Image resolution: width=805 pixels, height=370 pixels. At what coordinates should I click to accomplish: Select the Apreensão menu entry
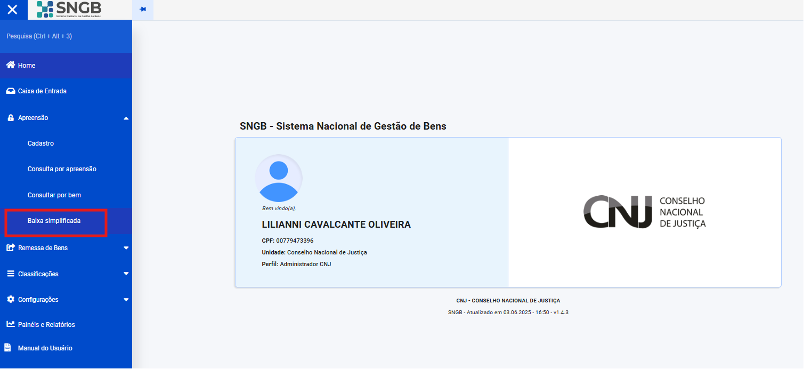coord(66,118)
